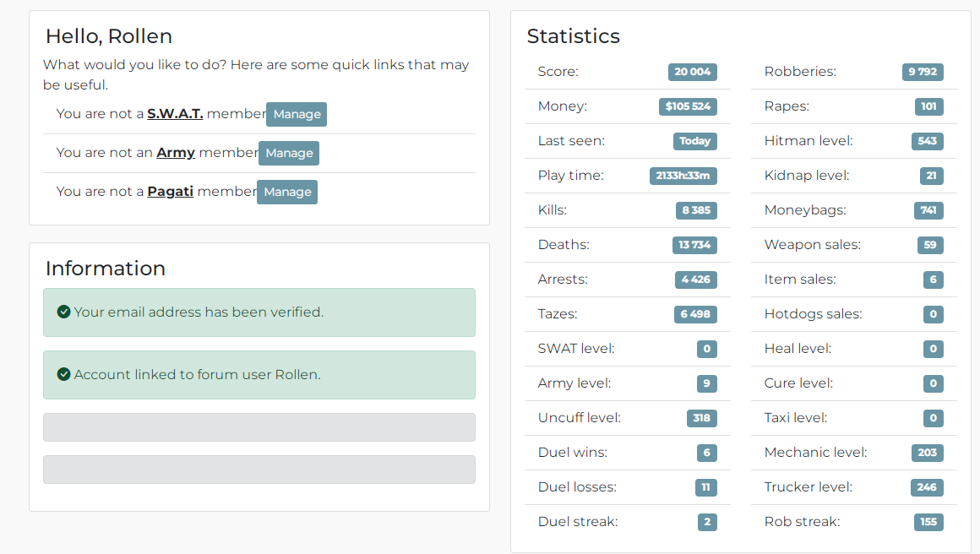Click the Cure level value badge

[x=934, y=383]
